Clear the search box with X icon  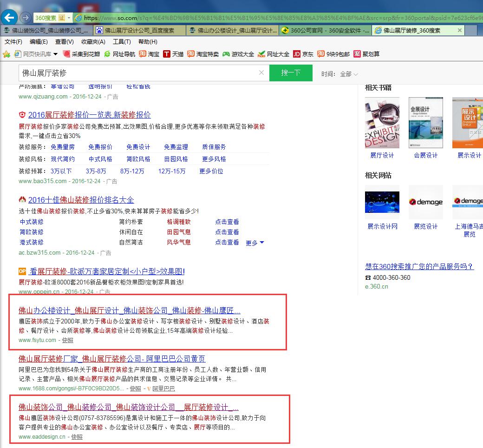click(x=261, y=72)
